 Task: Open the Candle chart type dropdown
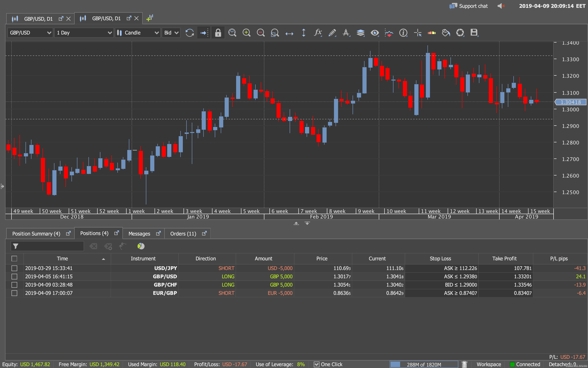(138, 33)
